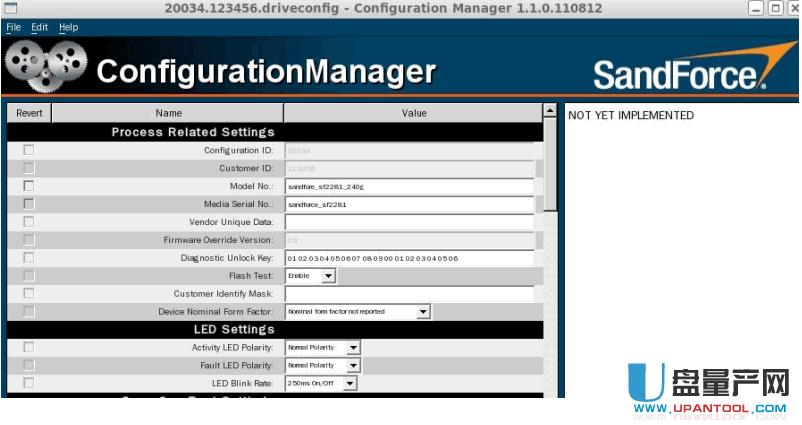Click the window menu icon in title bar
The height and width of the screenshot is (425, 802).
11,8
